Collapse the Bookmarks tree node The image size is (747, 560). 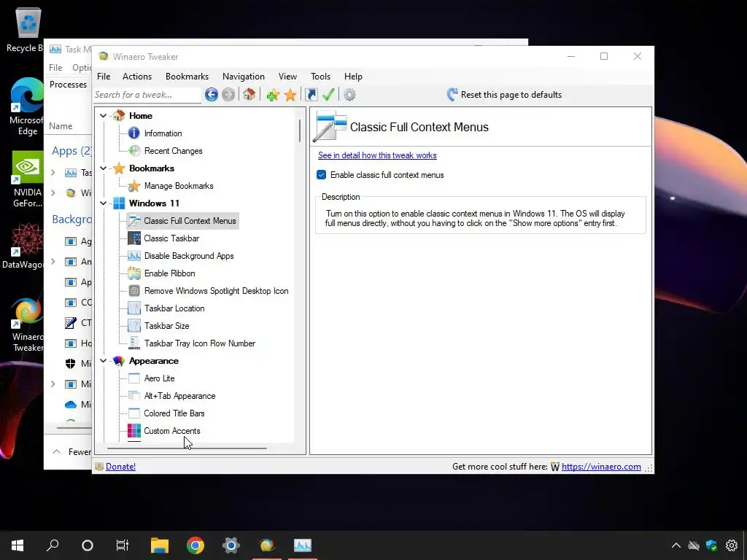103,168
